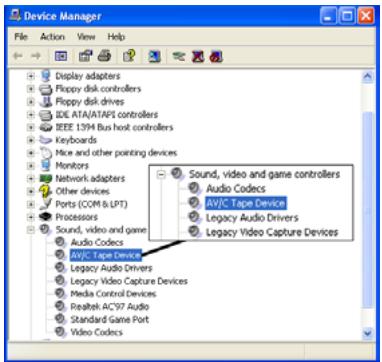Expand the Floppy disk controllers node

click(31, 89)
